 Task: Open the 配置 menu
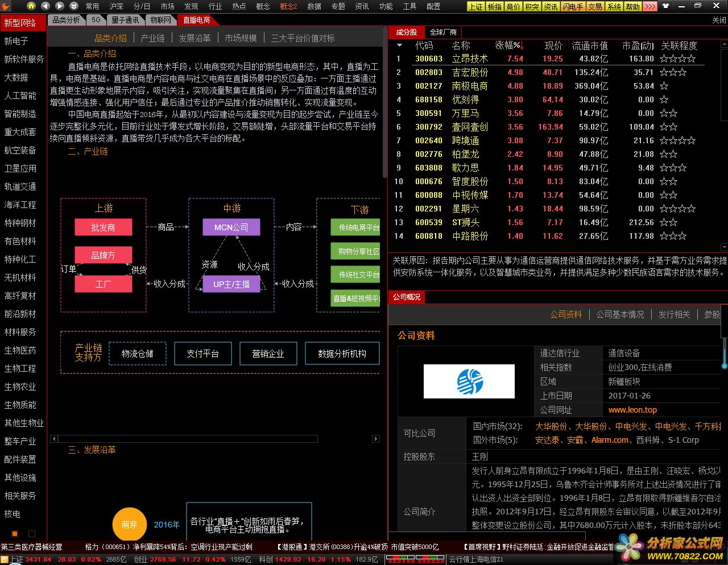click(x=433, y=6)
